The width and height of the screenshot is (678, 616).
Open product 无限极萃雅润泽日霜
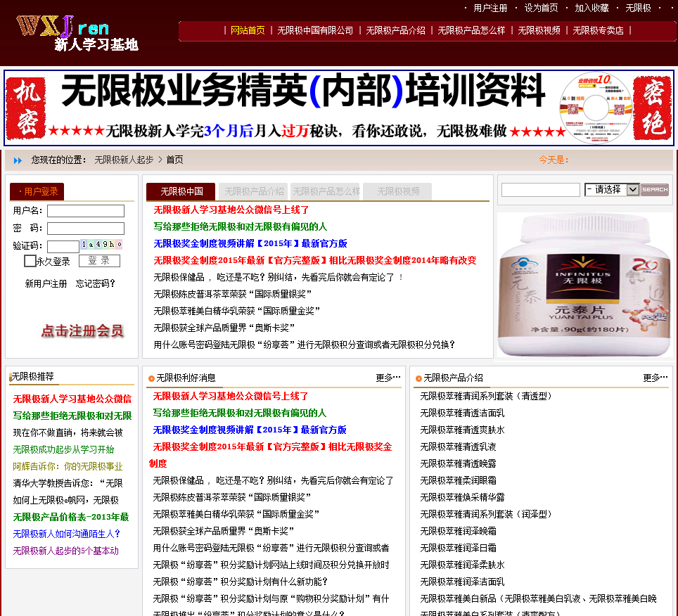coord(458,548)
